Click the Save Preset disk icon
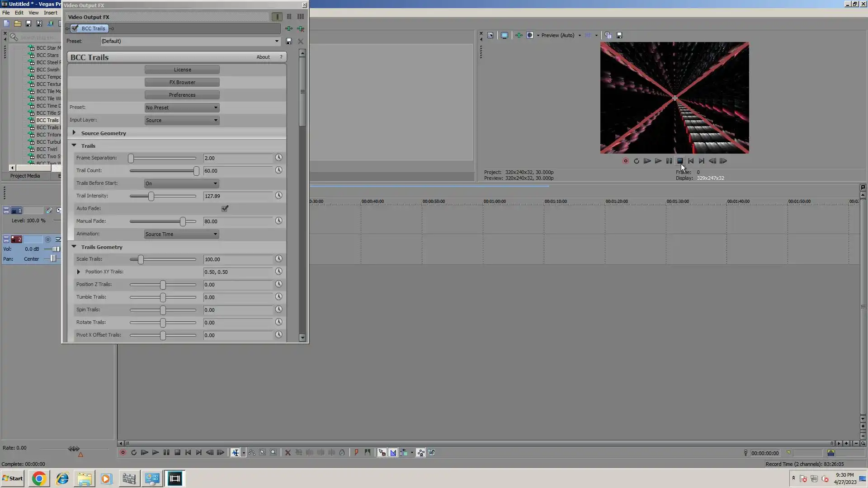 click(x=289, y=41)
